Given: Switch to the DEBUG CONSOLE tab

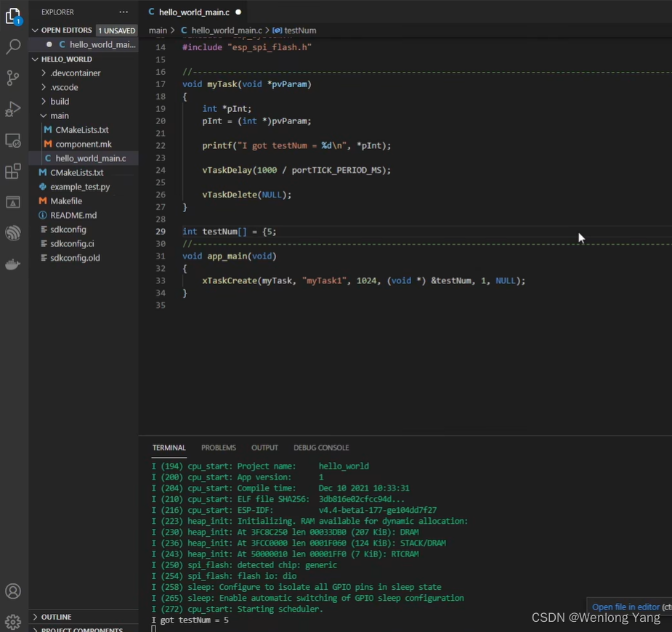Looking at the screenshot, I should click(x=321, y=447).
